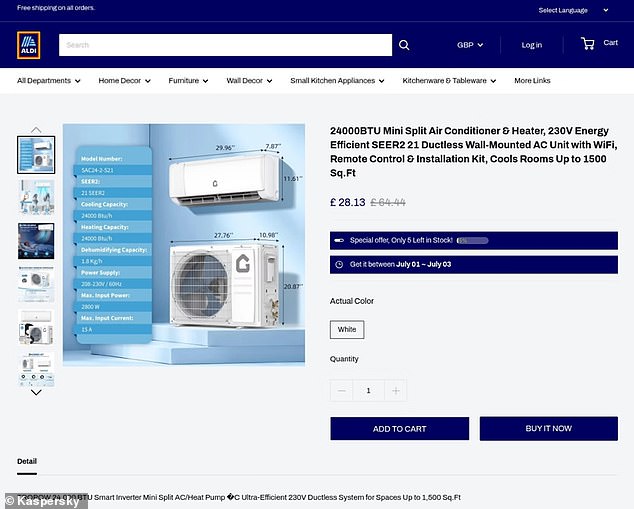This screenshot has height=509, width=634.
Task: Click the clock icon beside delivery dates
Action: (x=339, y=264)
